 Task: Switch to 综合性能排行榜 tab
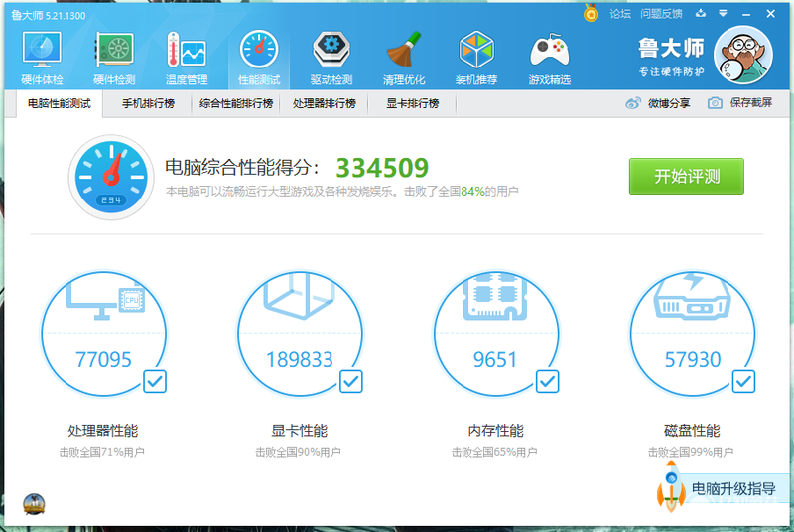pyautogui.click(x=236, y=104)
